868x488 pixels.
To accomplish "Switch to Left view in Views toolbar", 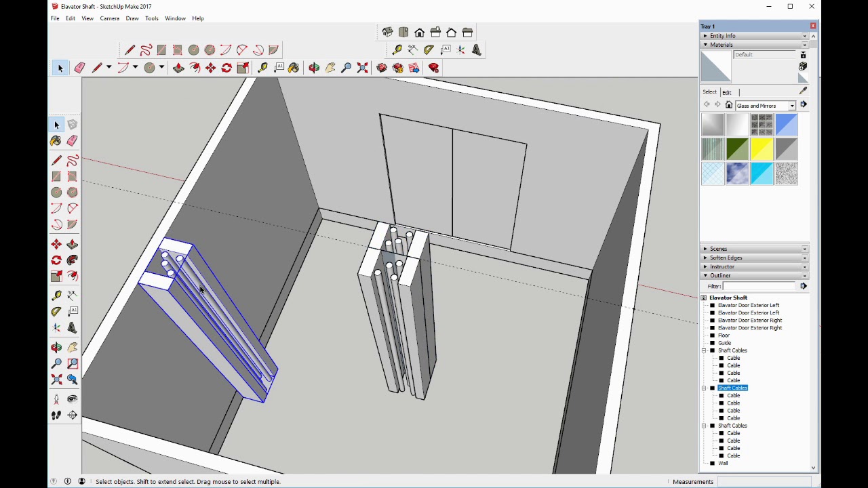I will click(467, 33).
